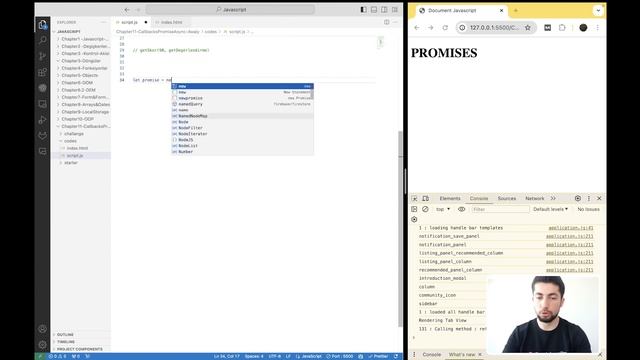Pick NodeFilter from autocomplete list

[242, 128]
